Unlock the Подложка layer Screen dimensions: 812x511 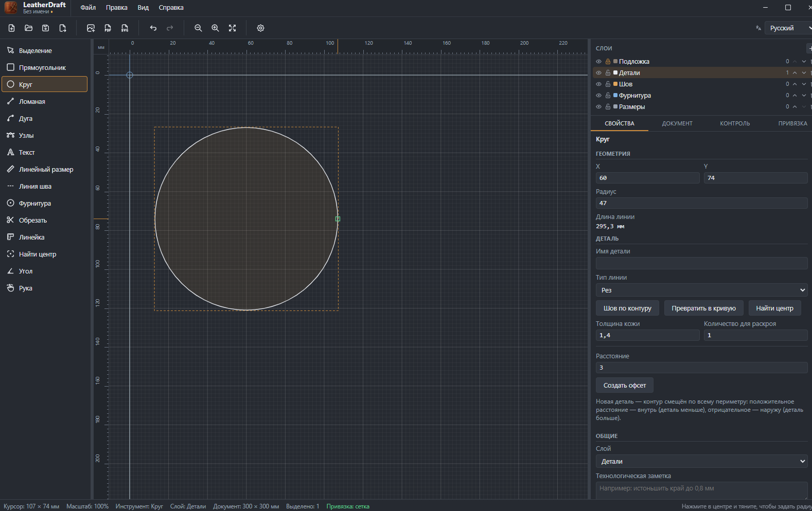coord(608,62)
